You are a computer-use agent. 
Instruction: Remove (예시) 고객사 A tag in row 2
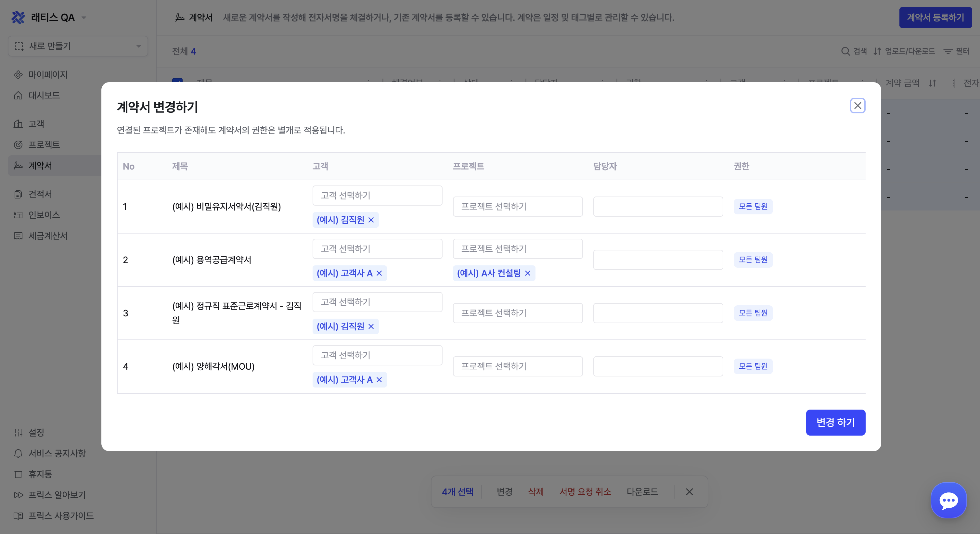(379, 273)
